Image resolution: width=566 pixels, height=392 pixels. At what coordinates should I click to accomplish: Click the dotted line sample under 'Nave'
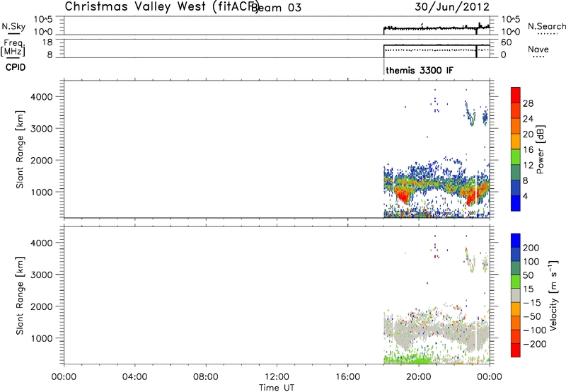tap(538, 57)
